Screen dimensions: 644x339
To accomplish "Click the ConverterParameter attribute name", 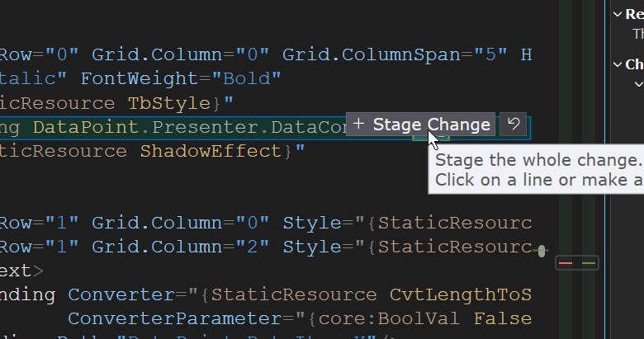I will click(181, 319).
